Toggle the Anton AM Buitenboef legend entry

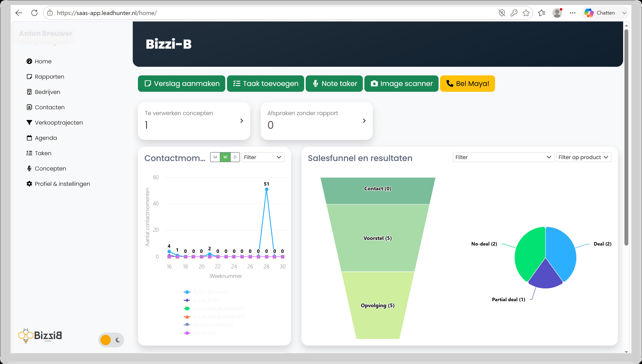pyautogui.click(x=213, y=308)
